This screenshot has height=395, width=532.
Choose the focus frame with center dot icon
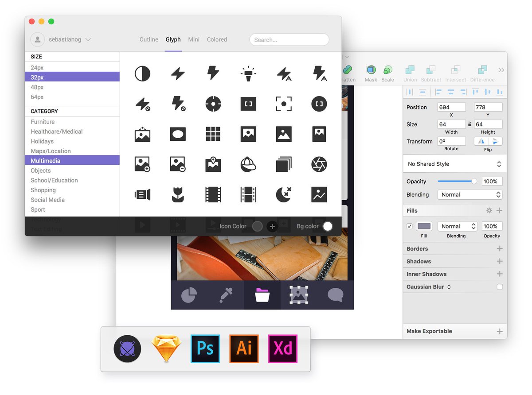[x=284, y=104]
